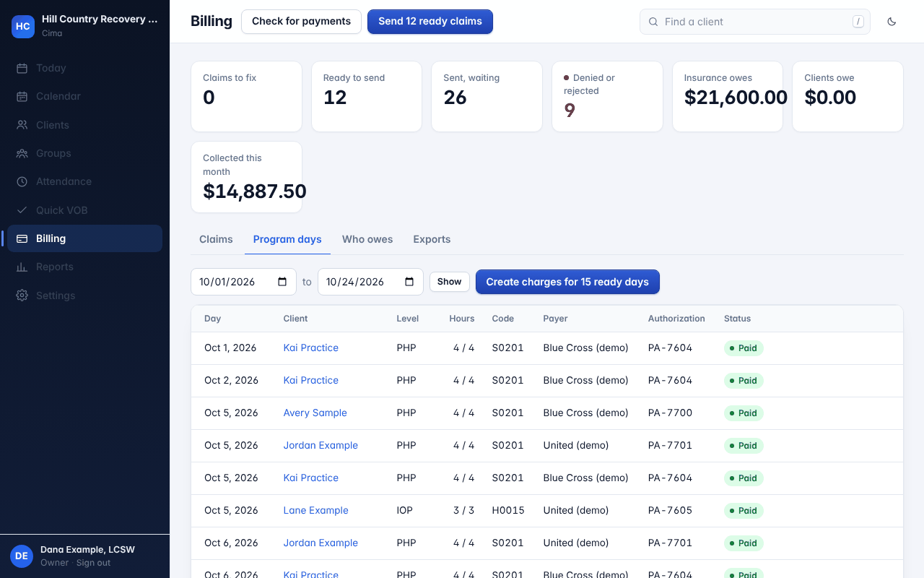Send 12 ready claims
Viewport: 924px width, 578px height.
click(430, 22)
